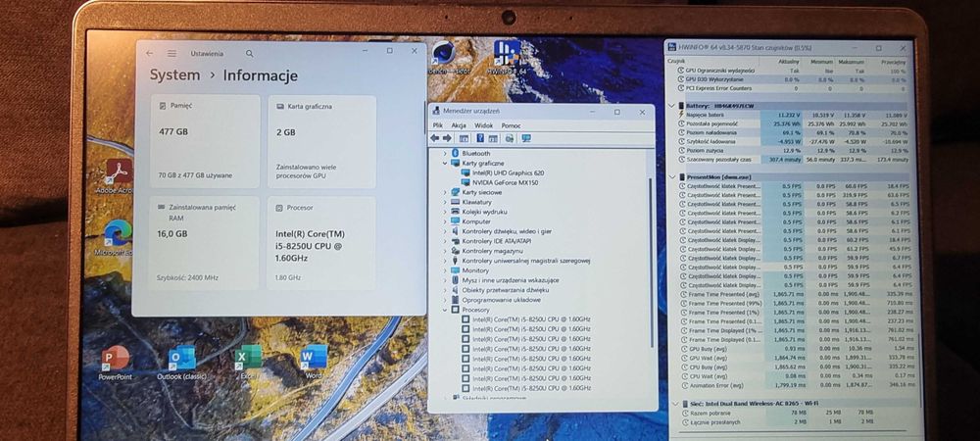
Task: Expand the Kontrolery magazynu node
Action: pos(444,251)
